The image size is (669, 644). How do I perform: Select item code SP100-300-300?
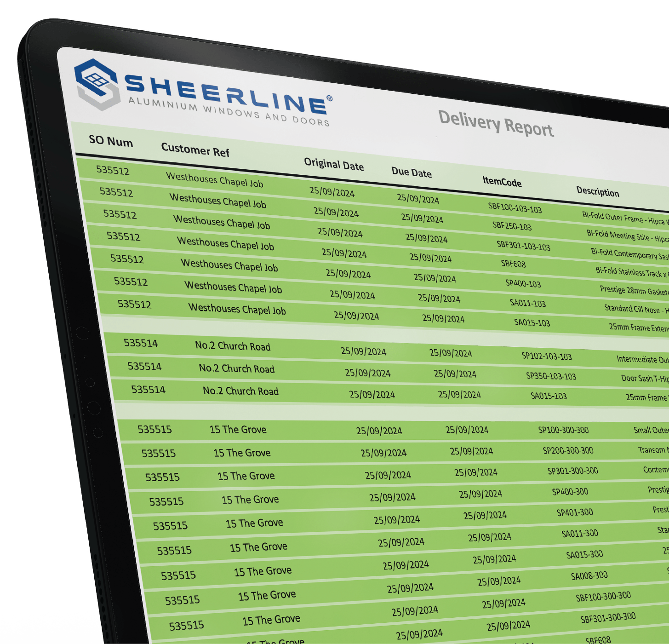point(563,430)
